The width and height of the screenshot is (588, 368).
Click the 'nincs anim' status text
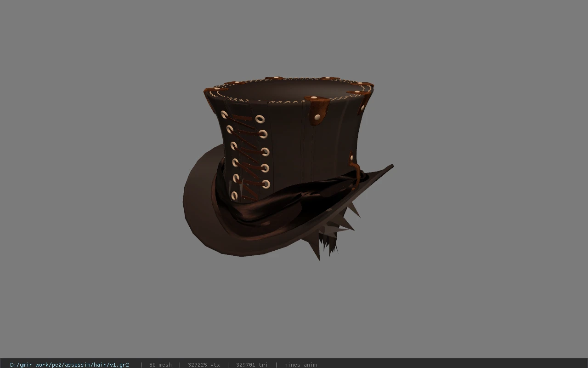tap(300, 365)
